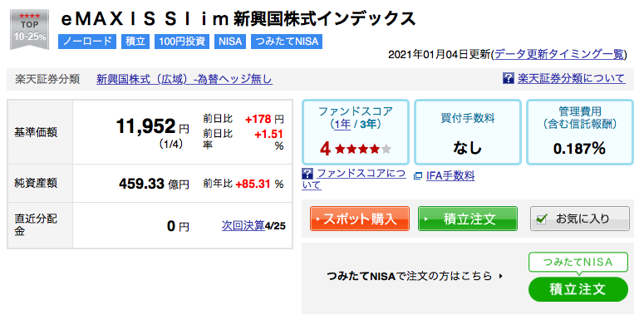Screen dimensions: 644x320
Task: Select the 積立 tag
Action: pos(135,42)
